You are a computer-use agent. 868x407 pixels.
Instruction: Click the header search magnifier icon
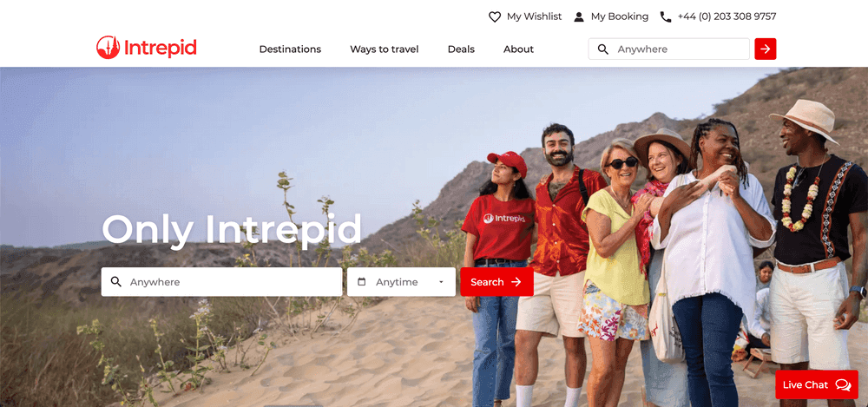(x=603, y=49)
